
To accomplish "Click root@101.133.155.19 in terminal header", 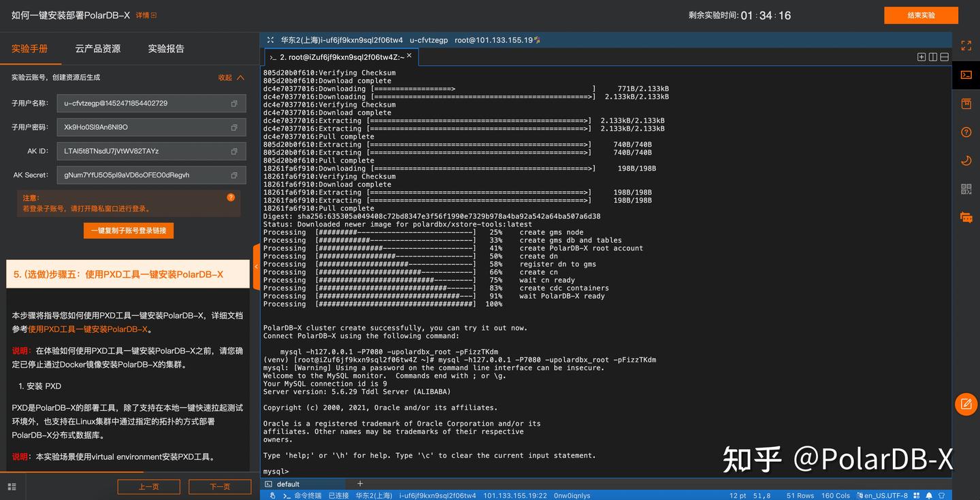I will tap(493, 40).
